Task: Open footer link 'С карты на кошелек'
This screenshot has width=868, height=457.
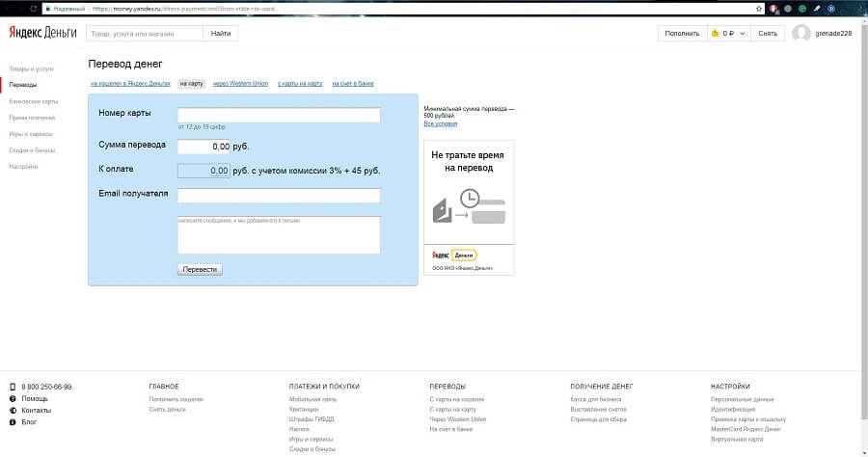Action: tap(457, 399)
